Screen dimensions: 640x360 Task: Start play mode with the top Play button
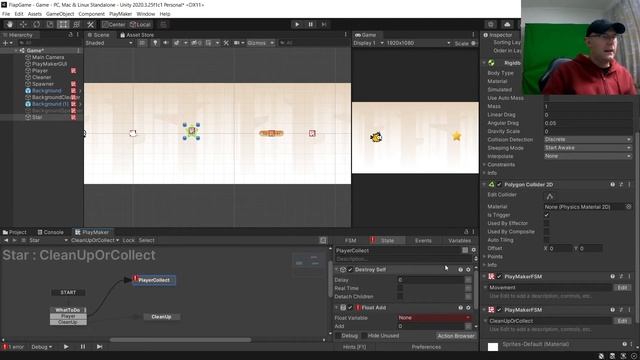point(297,24)
